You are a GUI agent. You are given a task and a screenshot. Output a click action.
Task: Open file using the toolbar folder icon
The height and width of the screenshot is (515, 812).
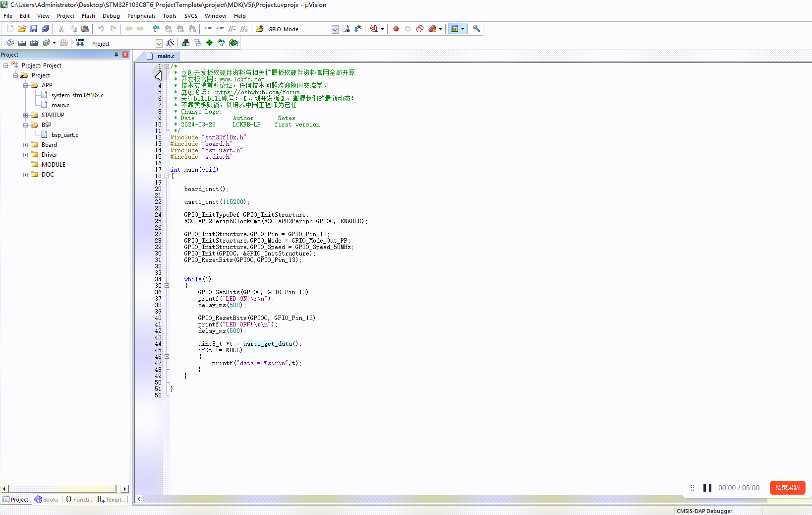22,29
